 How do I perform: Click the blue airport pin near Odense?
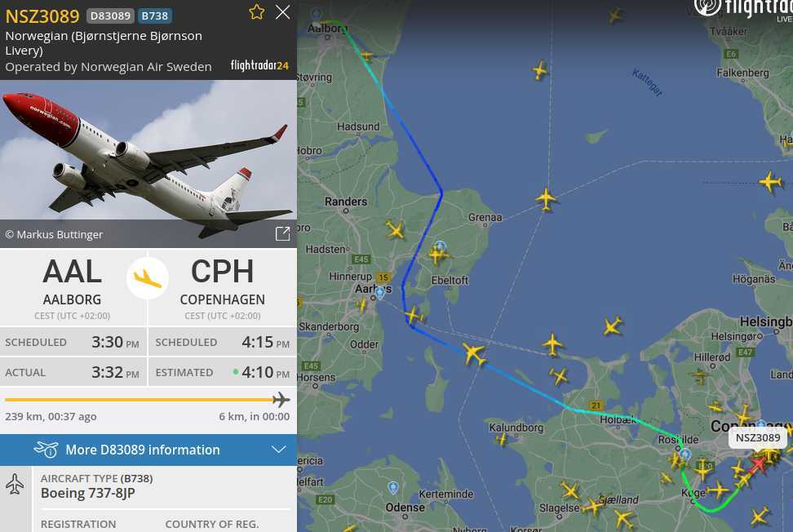pos(393,487)
